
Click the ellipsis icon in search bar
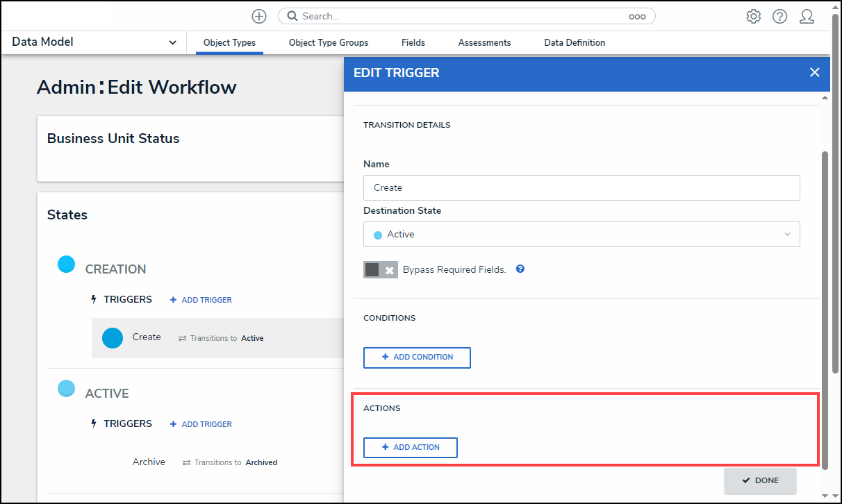[x=637, y=17]
